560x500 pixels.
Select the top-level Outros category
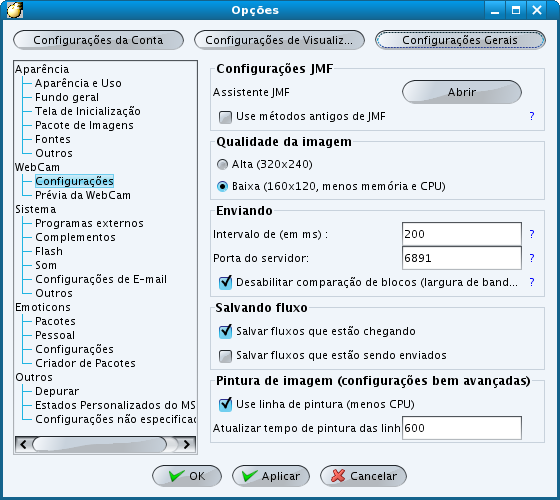(x=34, y=377)
